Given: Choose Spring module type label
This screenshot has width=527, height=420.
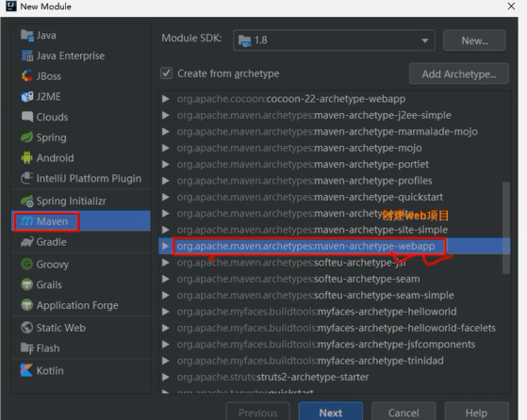Looking at the screenshot, I should (52, 137).
